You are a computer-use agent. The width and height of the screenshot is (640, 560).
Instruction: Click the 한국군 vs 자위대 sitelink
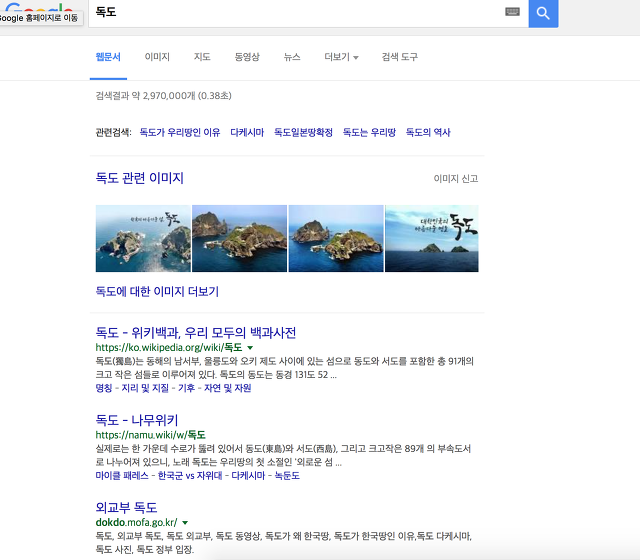tap(190, 476)
